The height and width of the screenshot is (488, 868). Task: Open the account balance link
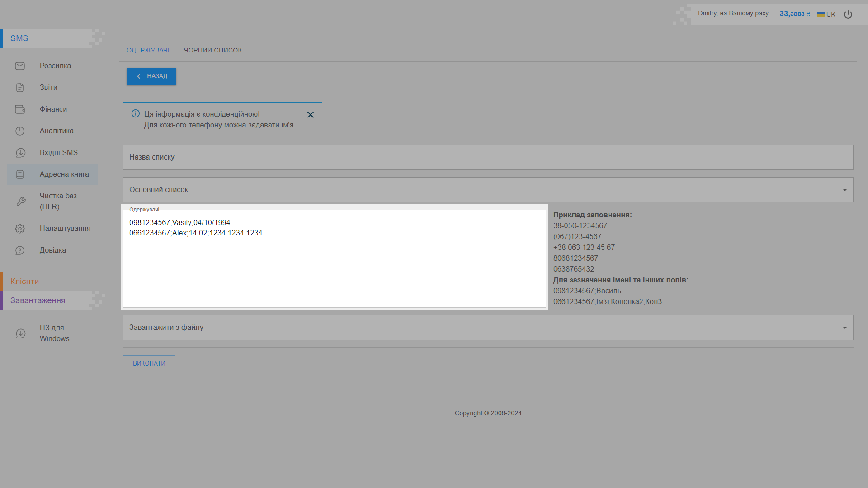coord(794,14)
